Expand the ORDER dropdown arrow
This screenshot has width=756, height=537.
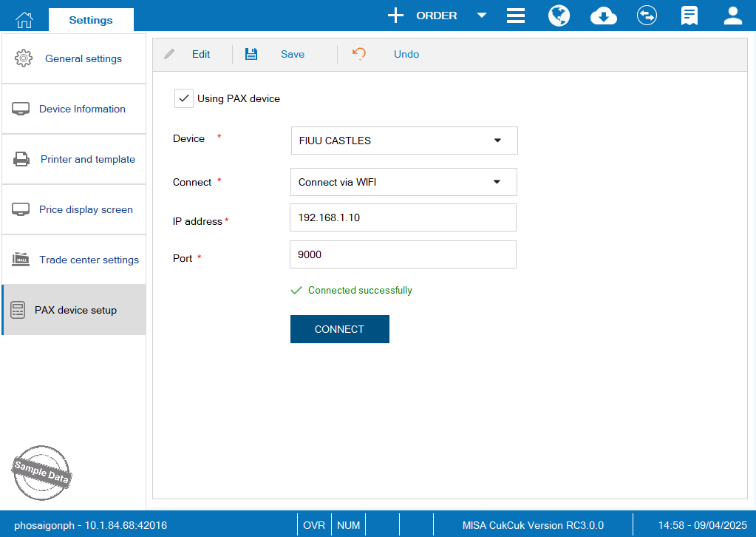pyautogui.click(x=481, y=16)
